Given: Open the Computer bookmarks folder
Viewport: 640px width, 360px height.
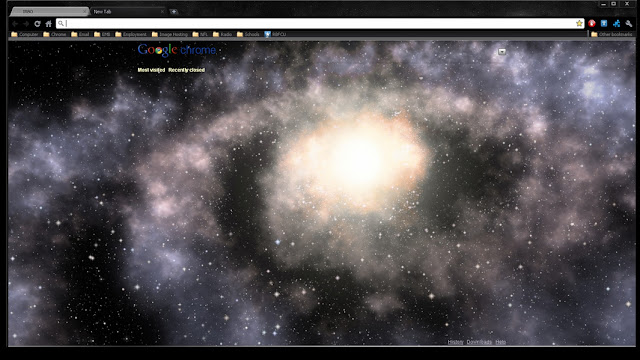Looking at the screenshot, I should coord(25,34).
